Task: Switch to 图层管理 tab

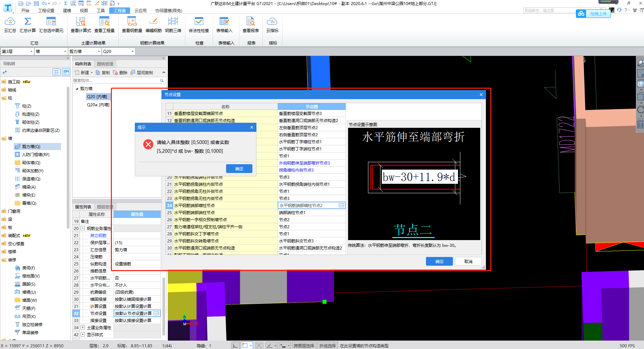Action: coord(105,207)
